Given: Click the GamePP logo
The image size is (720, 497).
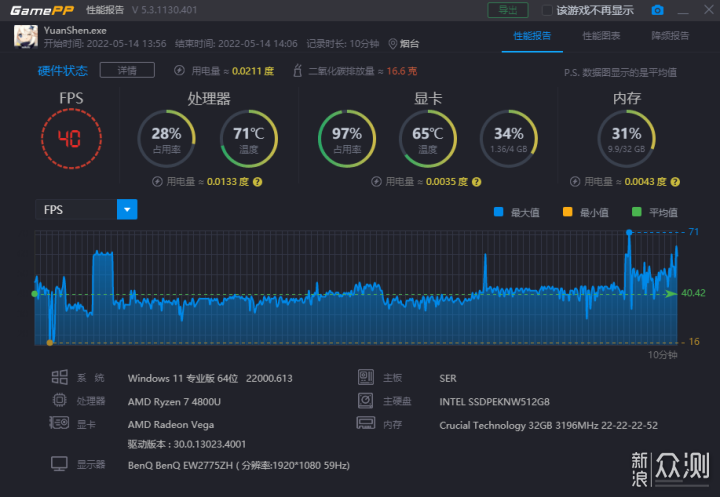Looking at the screenshot, I should [x=42, y=10].
